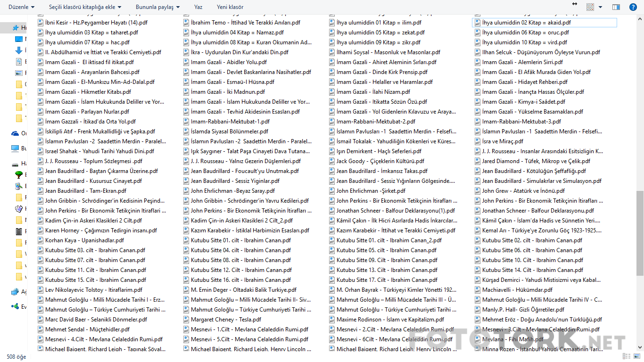Open the blue help question icon
The image size is (644, 362).
[x=633, y=7]
